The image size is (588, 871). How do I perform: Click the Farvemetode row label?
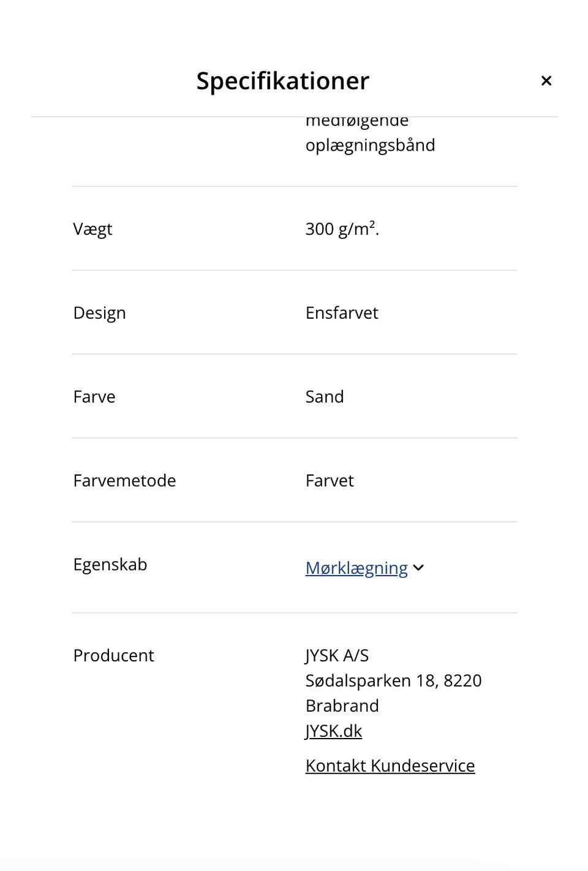(124, 481)
